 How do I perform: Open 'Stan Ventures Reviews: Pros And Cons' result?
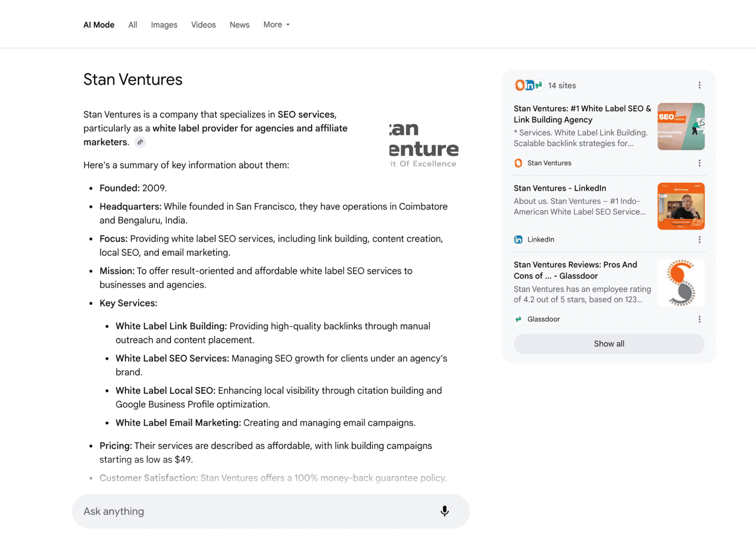(x=575, y=270)
